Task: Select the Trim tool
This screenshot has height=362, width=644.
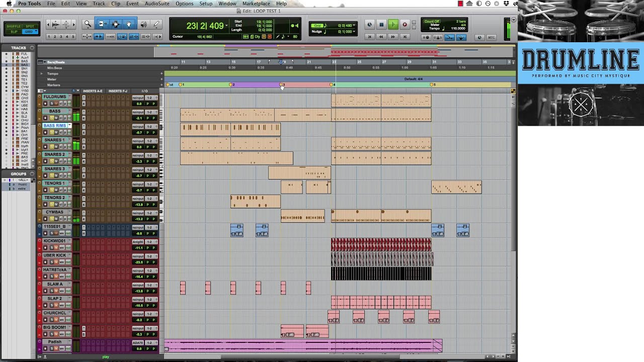Action: tap(102, 24)
